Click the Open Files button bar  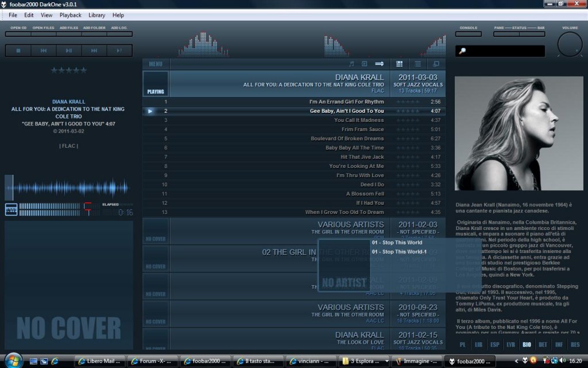tap(44, 34)
